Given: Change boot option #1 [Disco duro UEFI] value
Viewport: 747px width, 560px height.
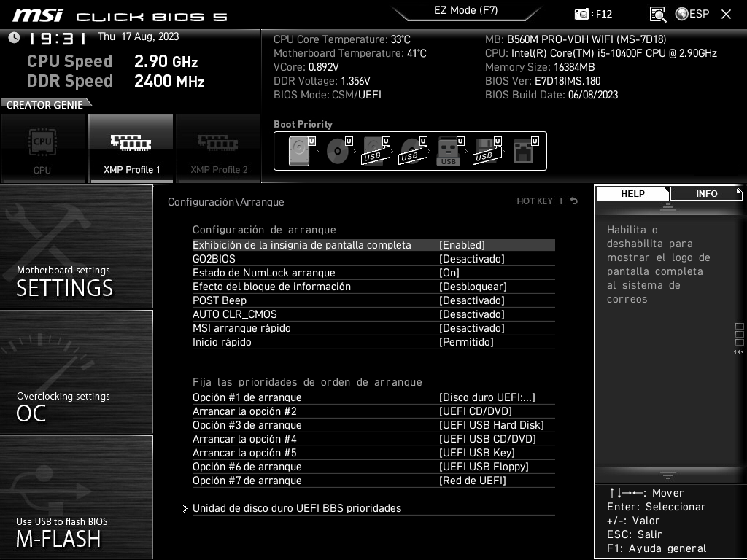Looking at the screenshot, I should click(x=487, y=397).
